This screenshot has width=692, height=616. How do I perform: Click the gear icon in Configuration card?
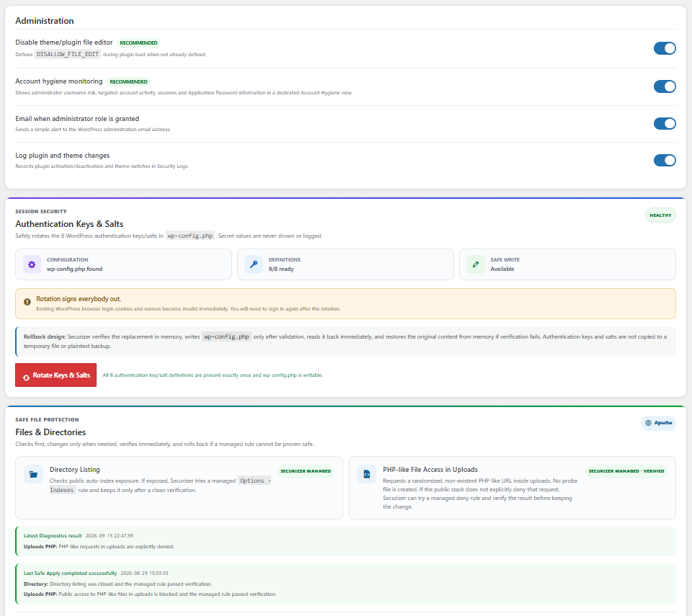pos(32,264)
